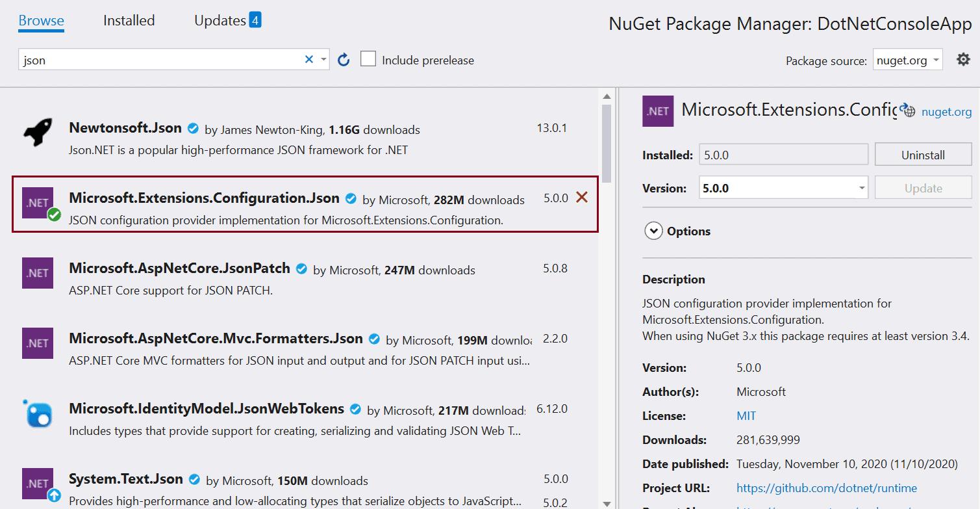Open the Version 5.0.0 dropdown

783,189
